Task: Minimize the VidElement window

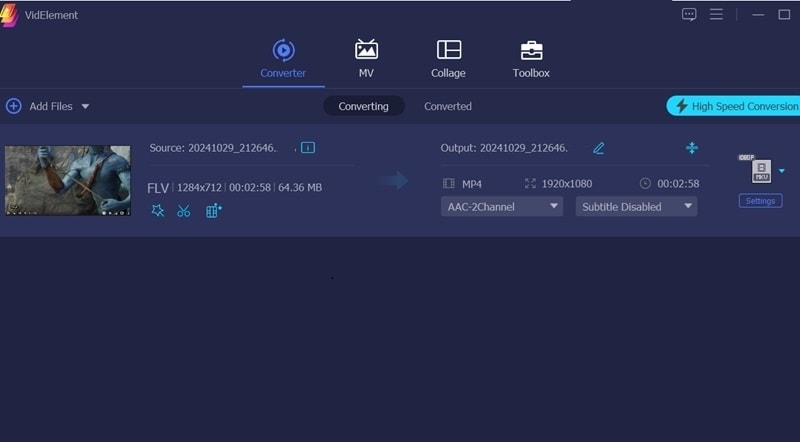Action: 758,15
